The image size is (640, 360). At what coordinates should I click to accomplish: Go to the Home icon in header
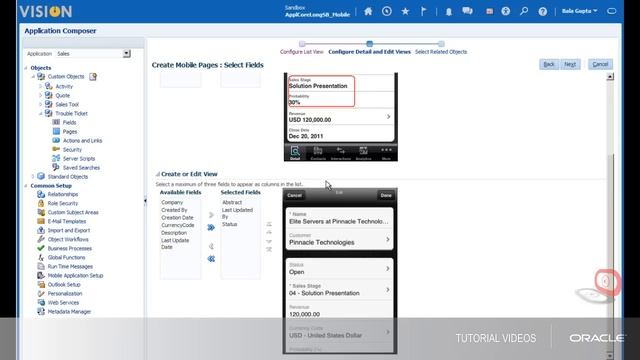click(x=368, y=11)
